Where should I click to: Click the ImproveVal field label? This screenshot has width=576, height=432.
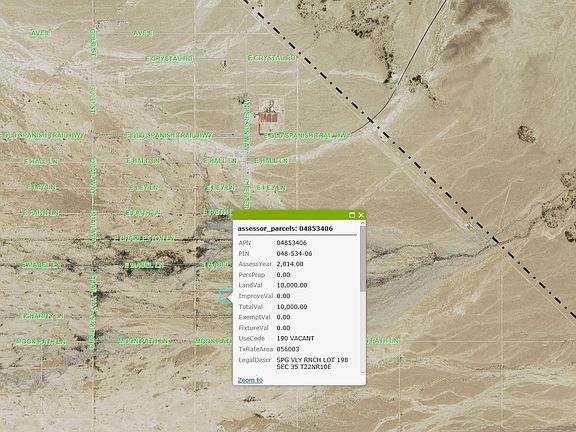click(256, 296)
